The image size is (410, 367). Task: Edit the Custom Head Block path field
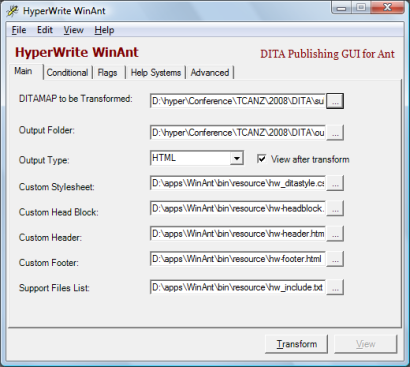click(x=238, y=209)
